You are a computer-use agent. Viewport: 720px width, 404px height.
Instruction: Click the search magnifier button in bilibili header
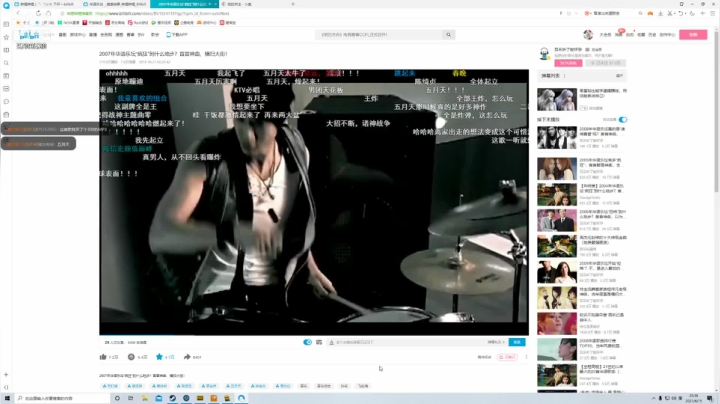point(449,34)
